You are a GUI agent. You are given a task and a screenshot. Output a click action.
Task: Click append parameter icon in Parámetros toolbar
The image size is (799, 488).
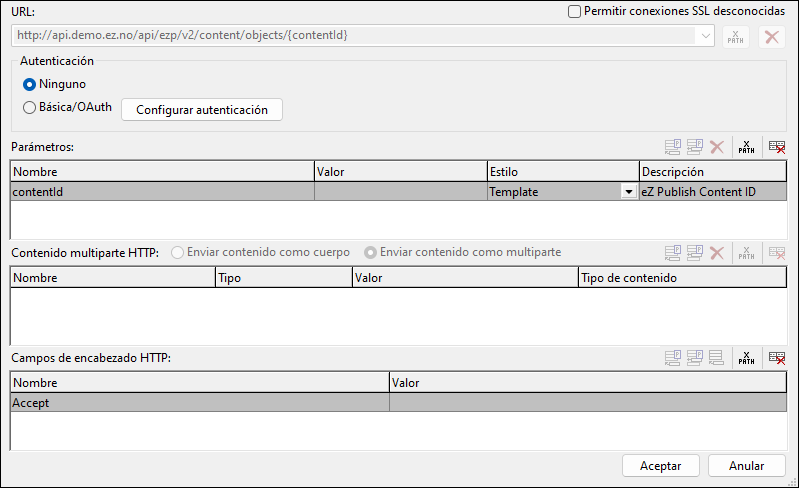click(673, 147)
